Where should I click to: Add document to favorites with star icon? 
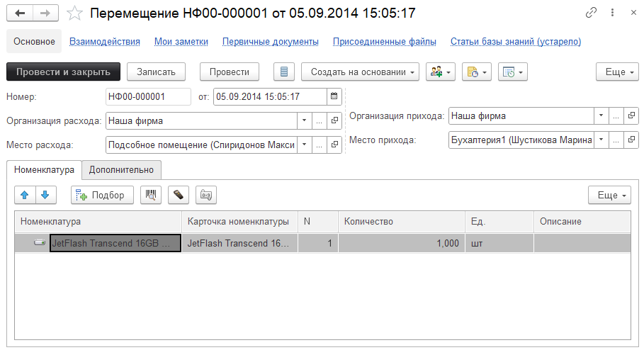[x=76, y=13]
